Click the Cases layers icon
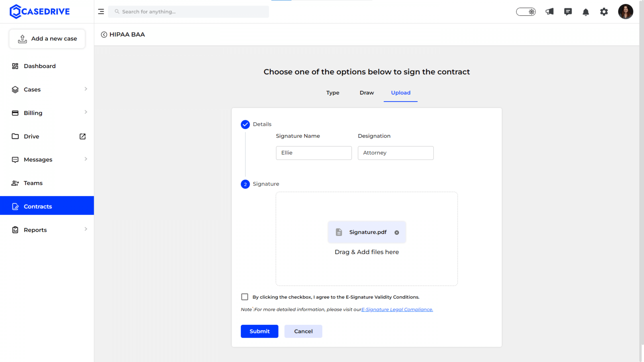 (x=15, y=89)
